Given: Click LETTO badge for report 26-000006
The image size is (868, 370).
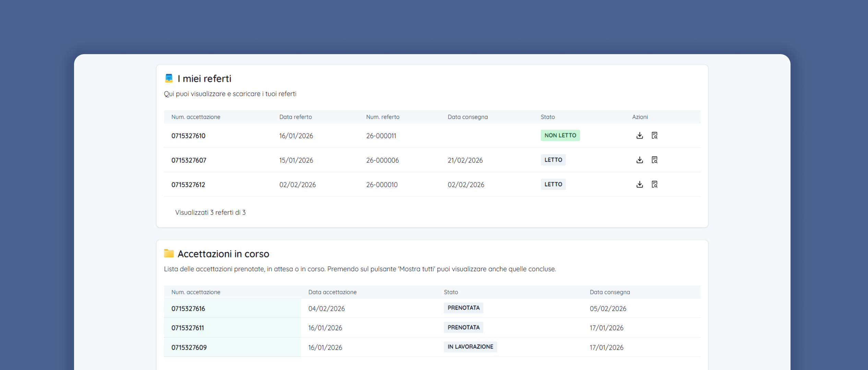Looking at the screenshot, I should tap(553, 160).
